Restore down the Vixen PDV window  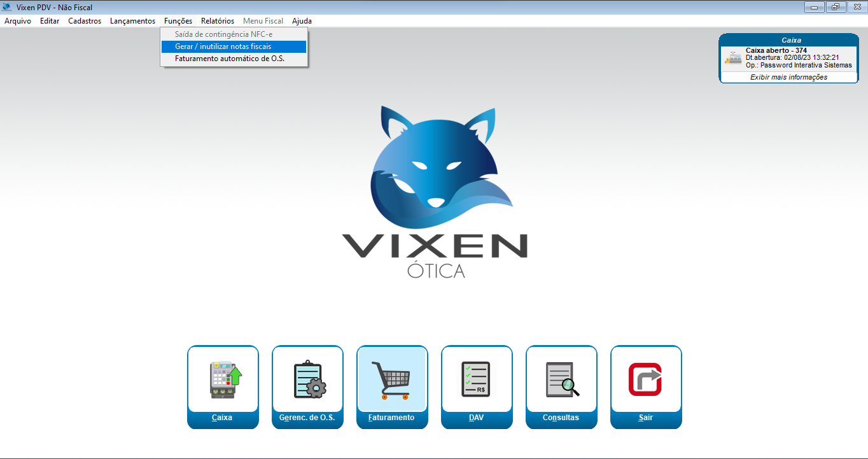(x=836, y=8)
